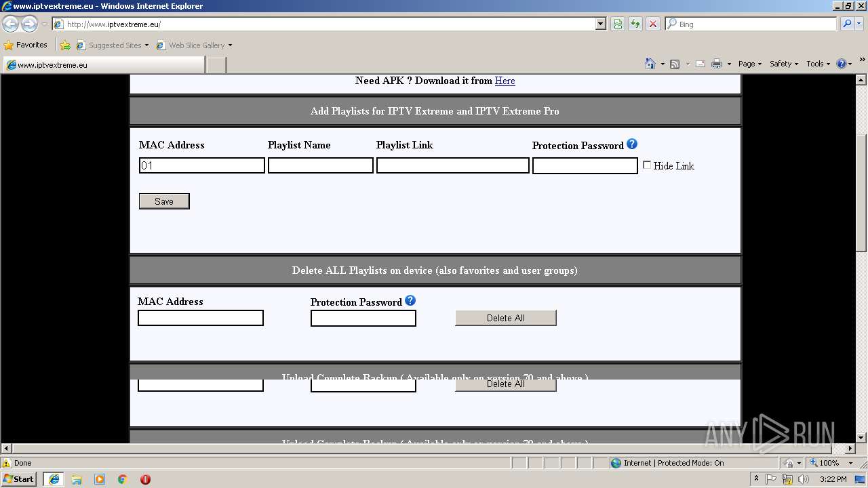The height and width of the screenshot is (488, 868).
Task: Launch Google Chrome from the taskbar
Action: click(123, 479)
